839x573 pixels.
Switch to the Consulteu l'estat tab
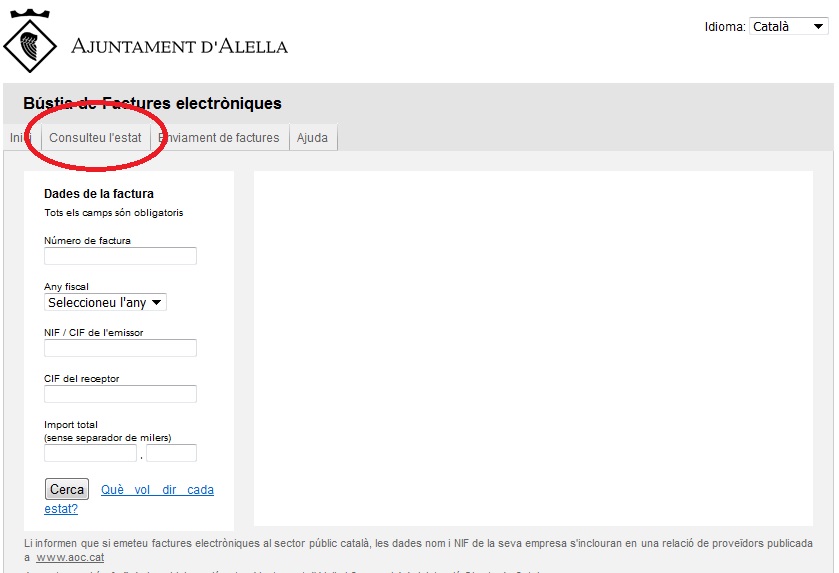95,138
